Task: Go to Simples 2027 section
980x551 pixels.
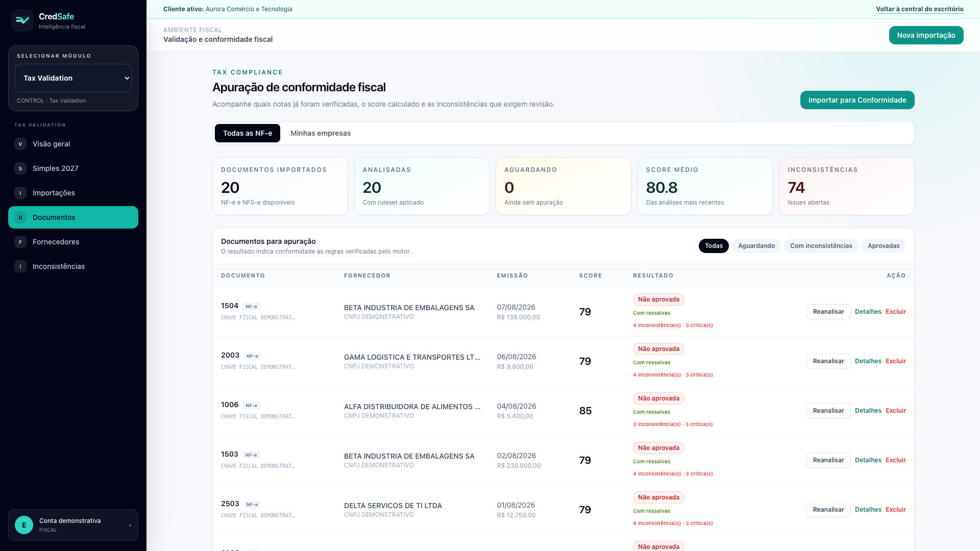Action: (x=73, y=168)
